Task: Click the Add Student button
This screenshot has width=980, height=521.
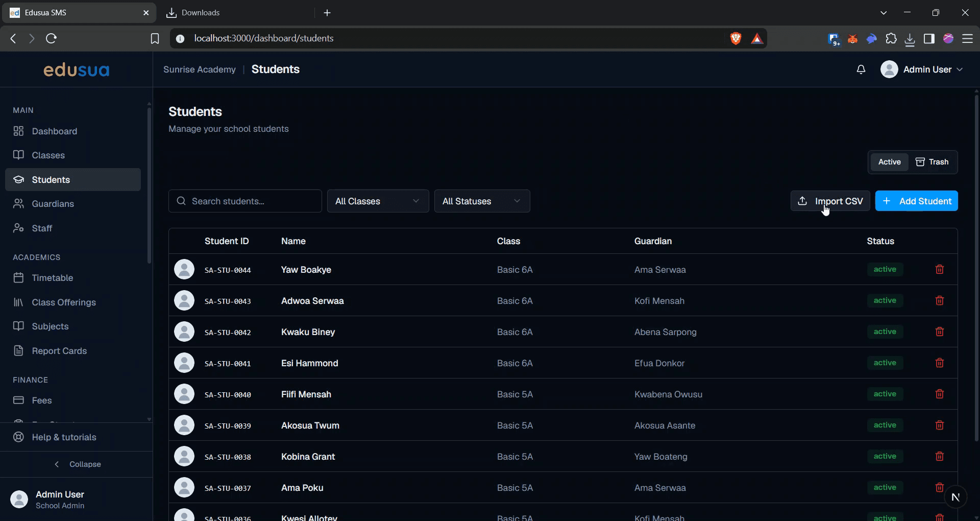Action: pos(916,201)
